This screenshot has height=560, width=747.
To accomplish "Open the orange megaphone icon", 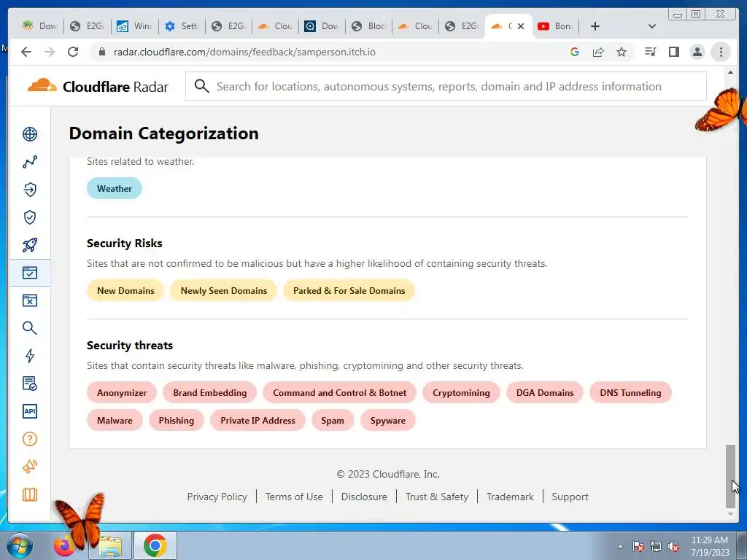I will pos(29,467).
